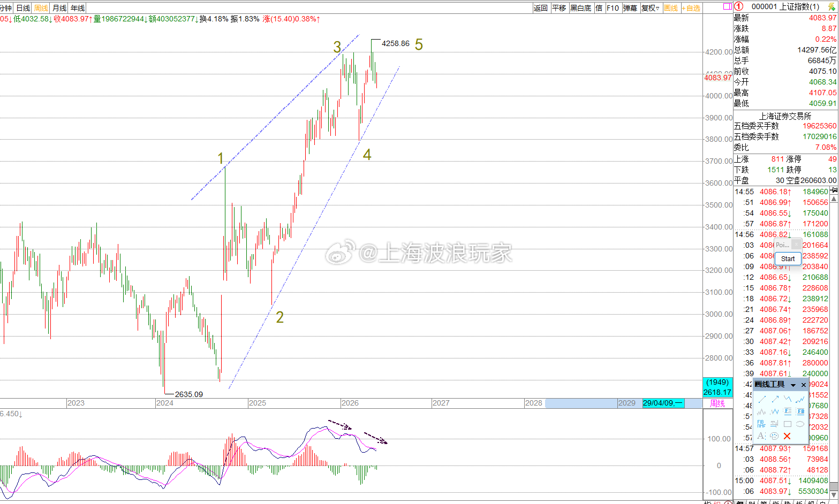839x504 pixels.
Task: Click the 000001 上证指数(1) title
Action: tap(785, 6)
